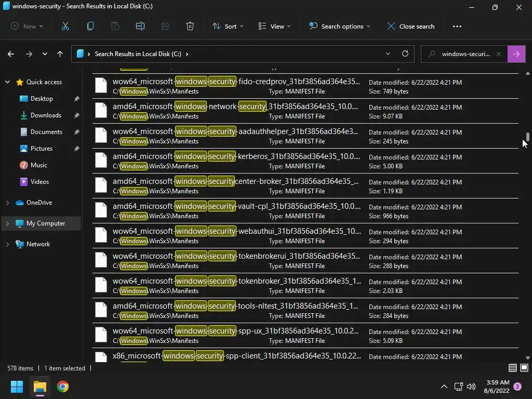Expand the Network tree node

tap(7, 244)
